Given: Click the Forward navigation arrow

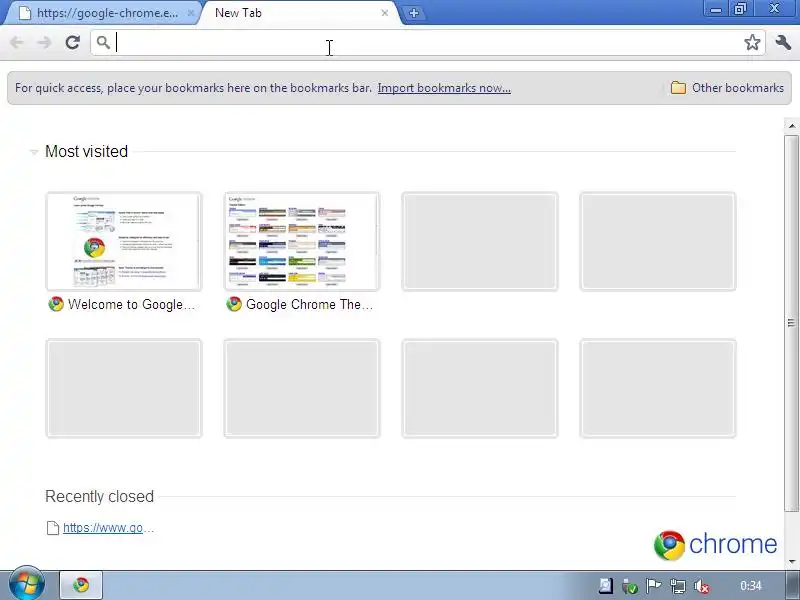Looking at the screenshot, I should point(44,42).
